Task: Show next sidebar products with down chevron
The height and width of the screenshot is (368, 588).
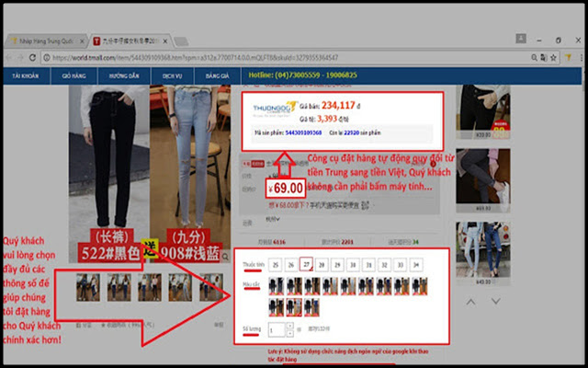Action: 496,301
